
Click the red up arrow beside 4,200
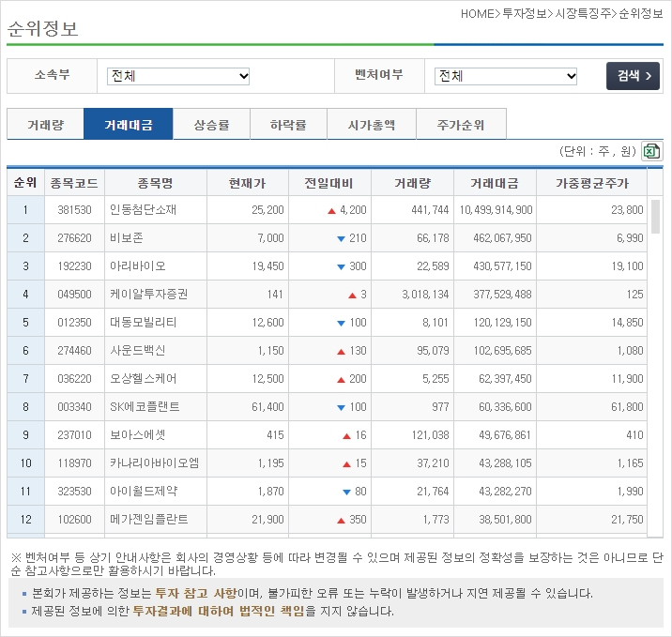331,211
